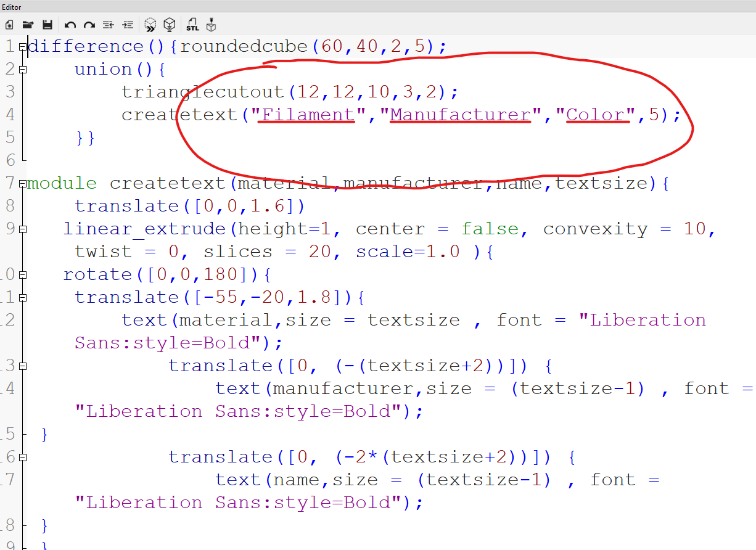Screen dimensions: 756x550
Task: Collapse the union() block on line 2
Action: click(23, 69)
